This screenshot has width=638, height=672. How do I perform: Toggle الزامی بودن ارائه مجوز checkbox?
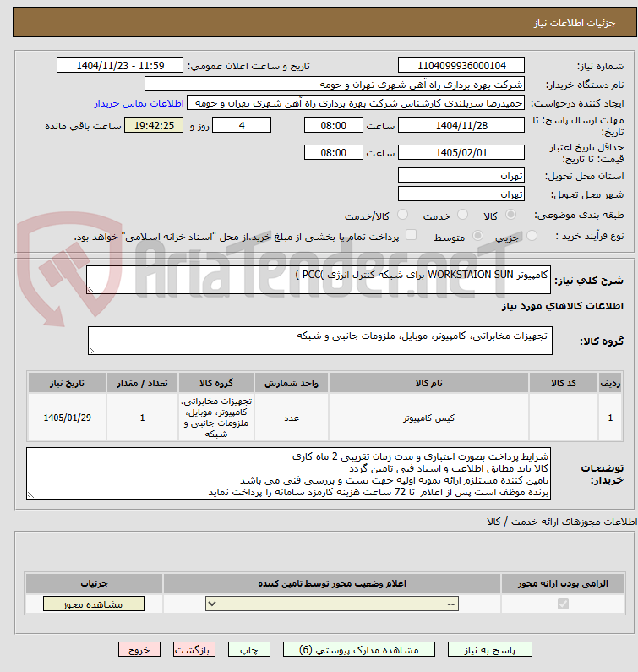pyautogui.click(x=563, y=604)
